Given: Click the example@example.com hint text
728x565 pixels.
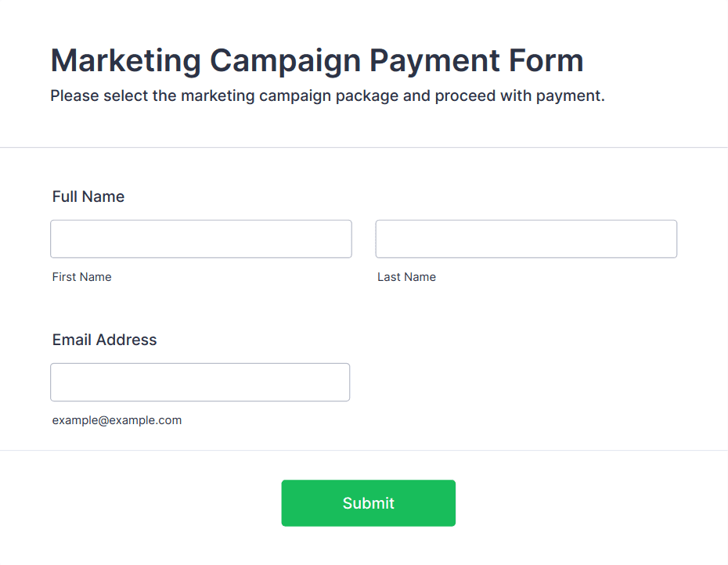Looking at the screenshot, I should 117,420.
